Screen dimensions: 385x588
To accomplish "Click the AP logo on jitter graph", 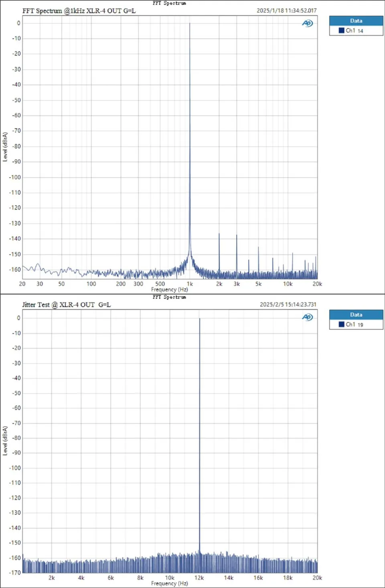I will point(307,317).
